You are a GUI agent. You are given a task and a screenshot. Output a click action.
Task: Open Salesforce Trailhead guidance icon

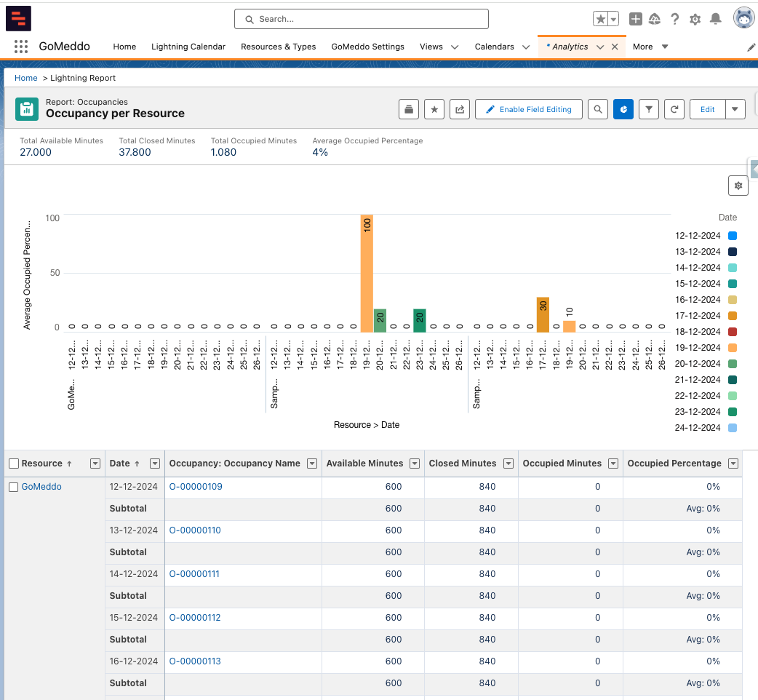click(655, 19)
